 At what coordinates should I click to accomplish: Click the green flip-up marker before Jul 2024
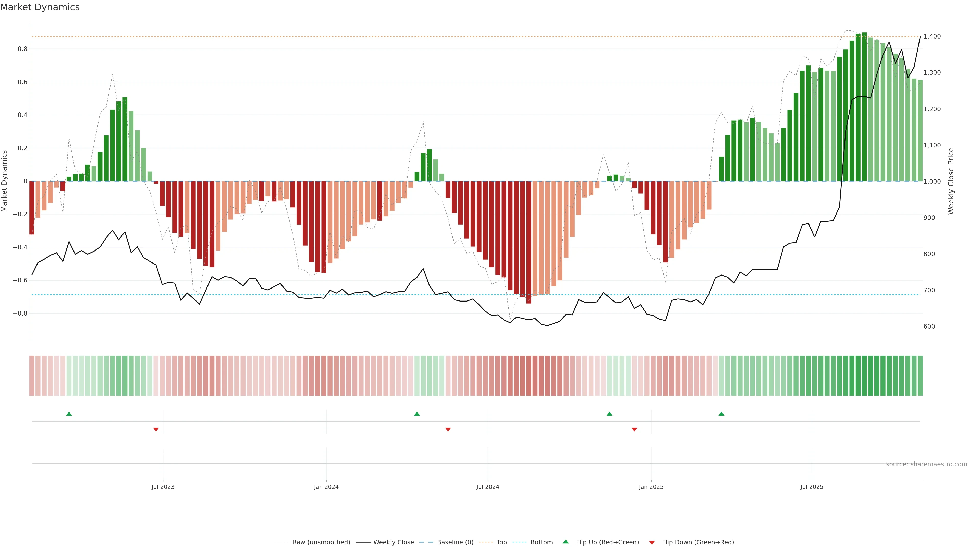[417, 414]
